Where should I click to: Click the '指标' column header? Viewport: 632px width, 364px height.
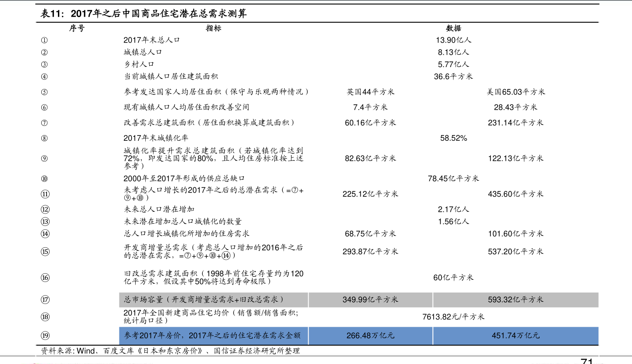point(214,28)
